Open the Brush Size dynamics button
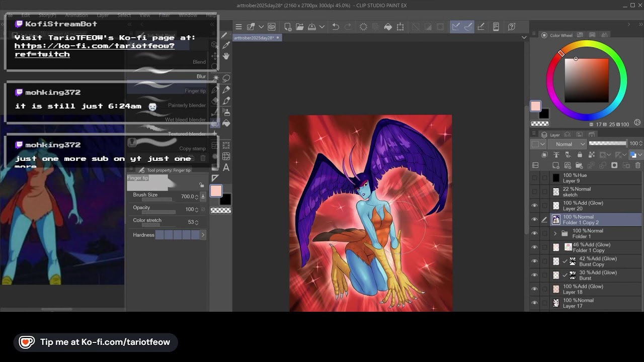The width and height of the screenshot is (644, 362). pos(203,197)
